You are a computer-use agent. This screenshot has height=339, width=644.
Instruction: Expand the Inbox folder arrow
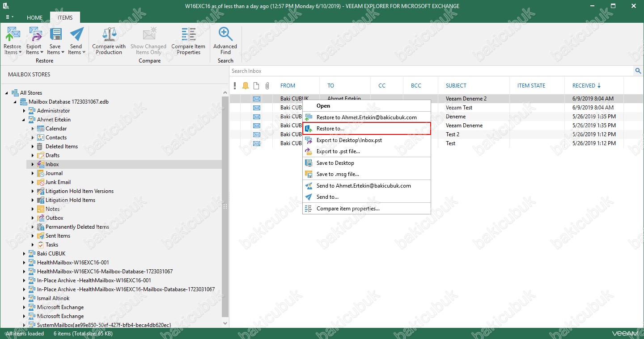point(33,164)
